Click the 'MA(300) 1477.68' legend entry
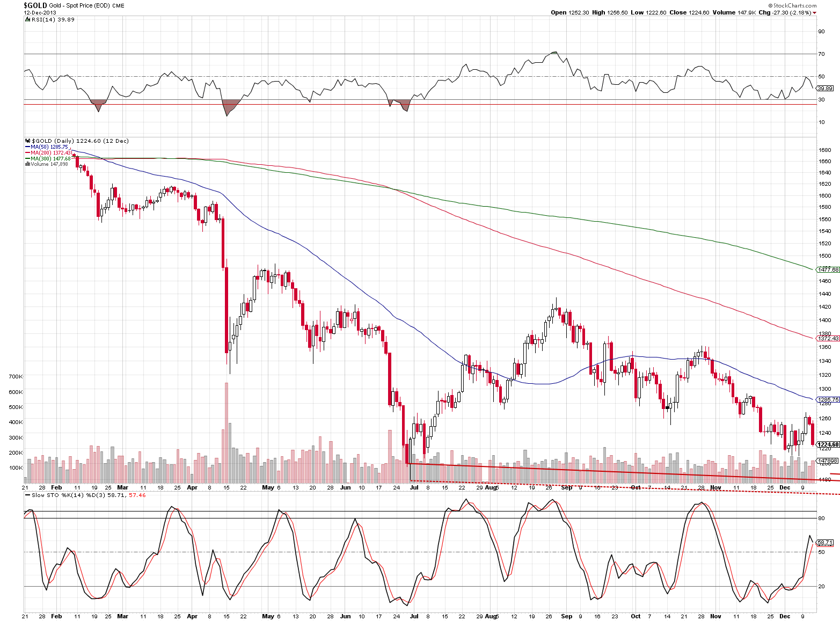Screen dimensions: 840x621 [x=51, y=159]
